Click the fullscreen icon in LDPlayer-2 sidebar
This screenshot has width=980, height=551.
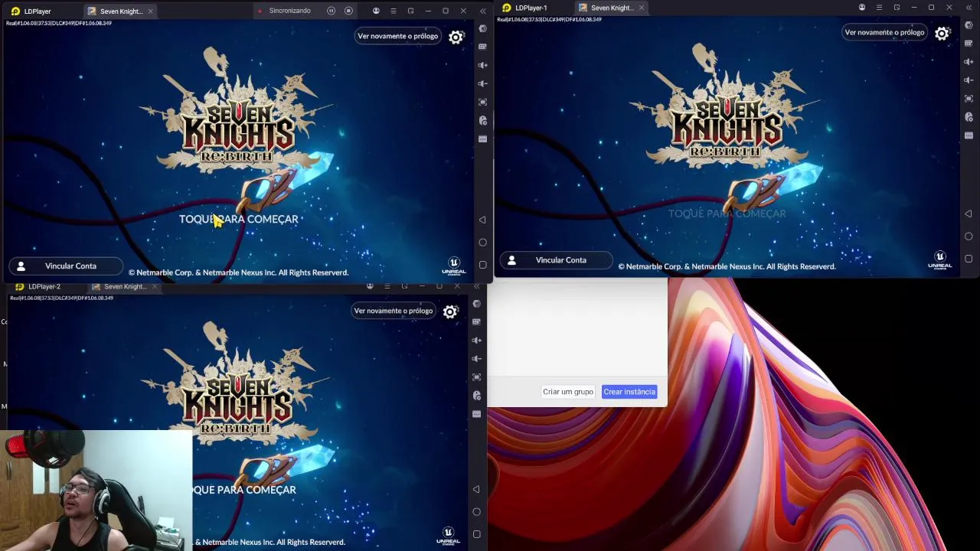[x=477, y=377]
